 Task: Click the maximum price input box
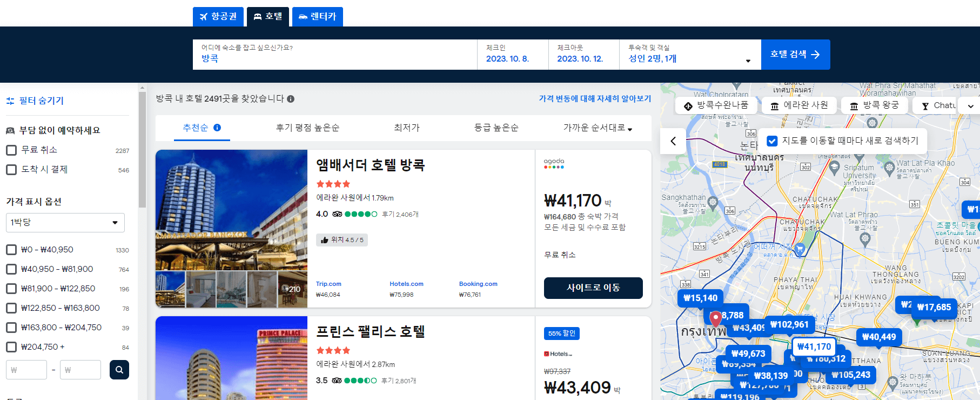(80, 370)
